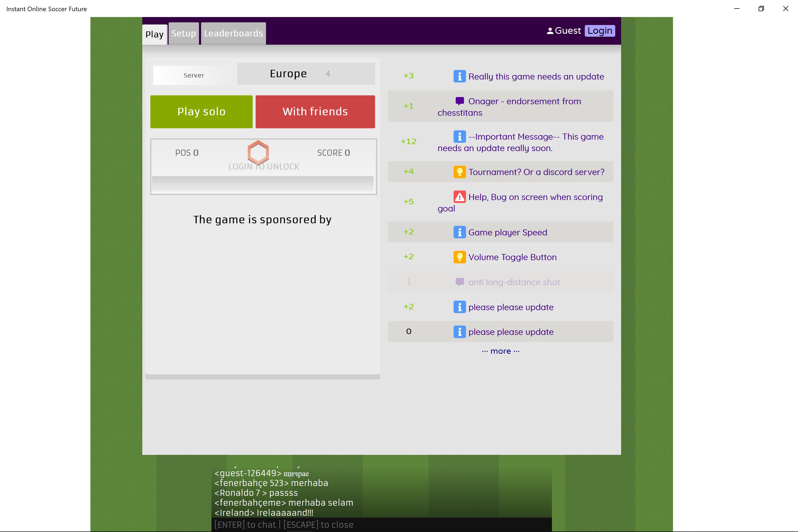Image resolution: width=798 pixels, height=532 pixels.
Task: Open the 'anti long-distance shot' post
Action: tap(514, 282)
